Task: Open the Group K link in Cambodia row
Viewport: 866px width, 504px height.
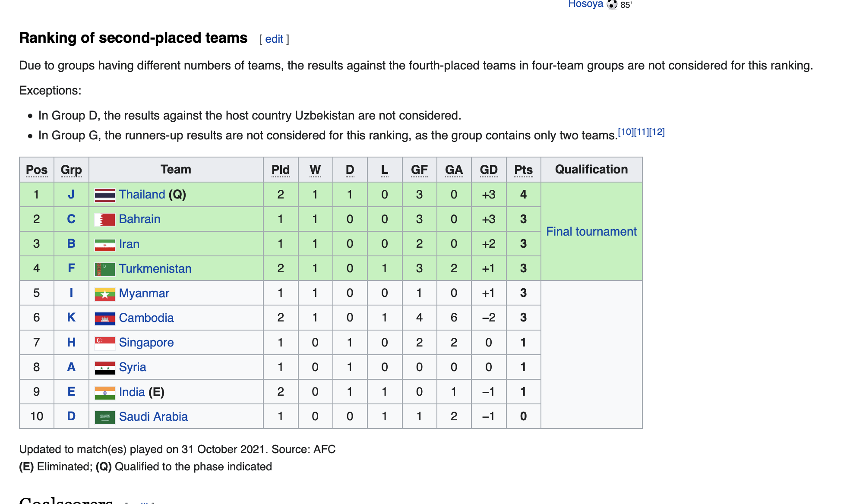Action: click(x=71, y=318)
